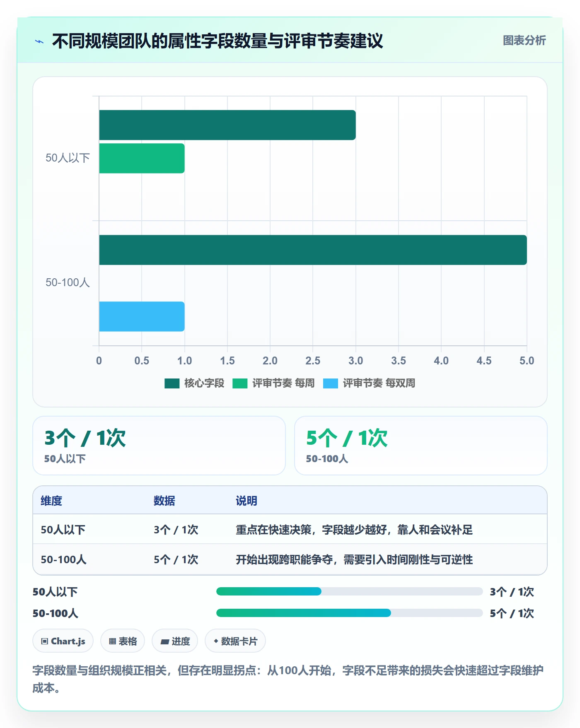Select the 50人以下 y-axis label
Image resolution: width=580 pixels, height=728 pixels.
point(68,158)
